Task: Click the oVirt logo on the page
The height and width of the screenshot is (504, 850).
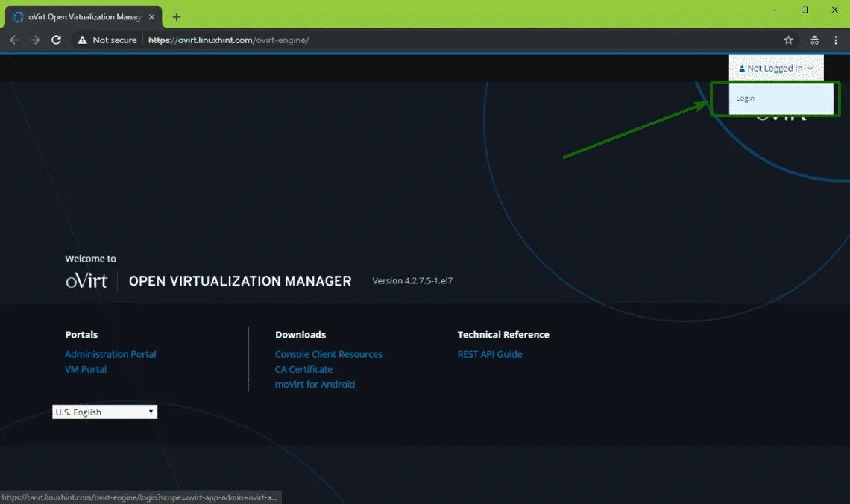Action: tap(87, 280)
